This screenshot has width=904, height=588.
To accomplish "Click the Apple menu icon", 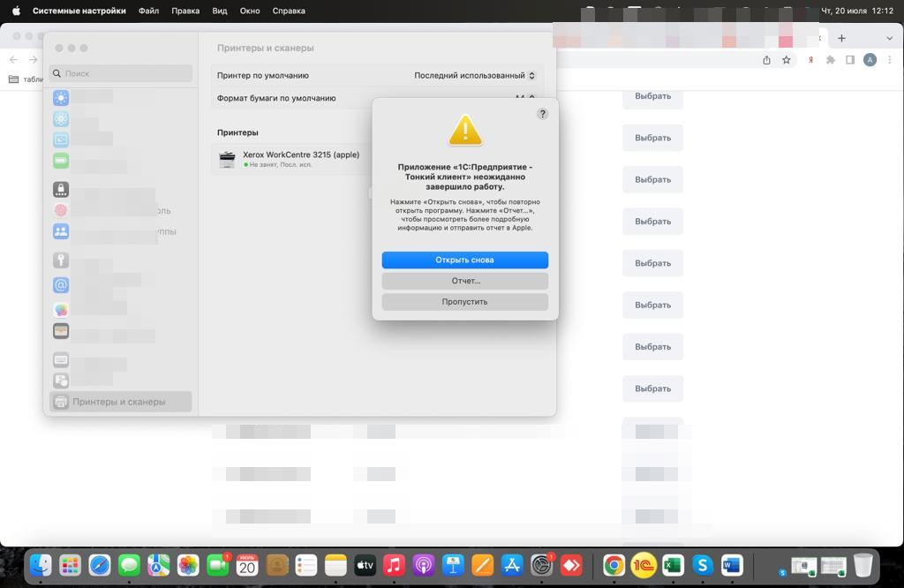I will [x=16, y=11].
